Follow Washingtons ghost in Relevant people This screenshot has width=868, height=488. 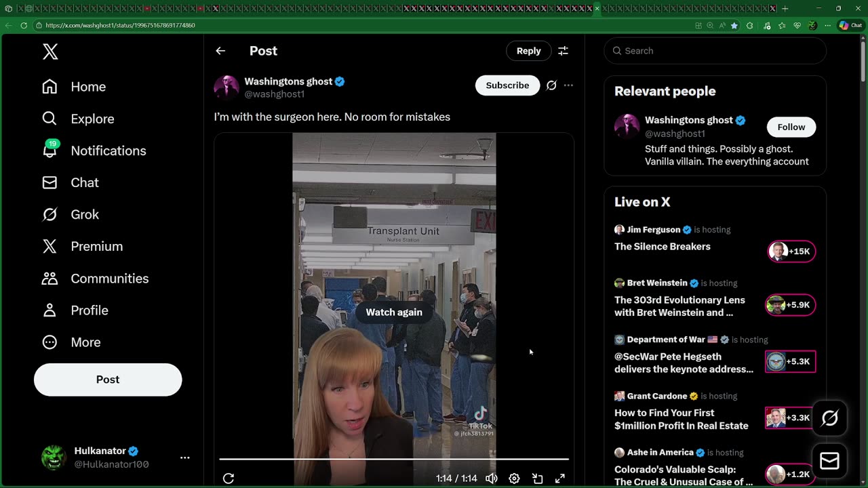tap(791, 127)
